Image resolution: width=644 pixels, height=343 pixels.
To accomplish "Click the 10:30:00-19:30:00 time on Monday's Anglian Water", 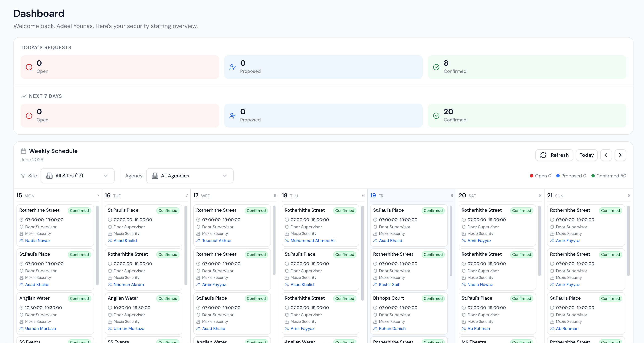I will tap(44, 308).
